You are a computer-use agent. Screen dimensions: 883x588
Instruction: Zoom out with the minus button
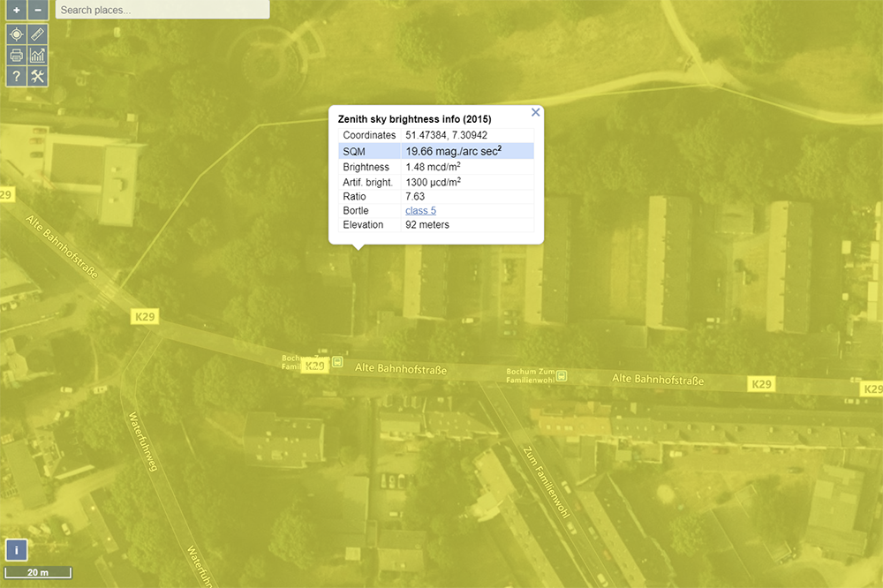38,11
